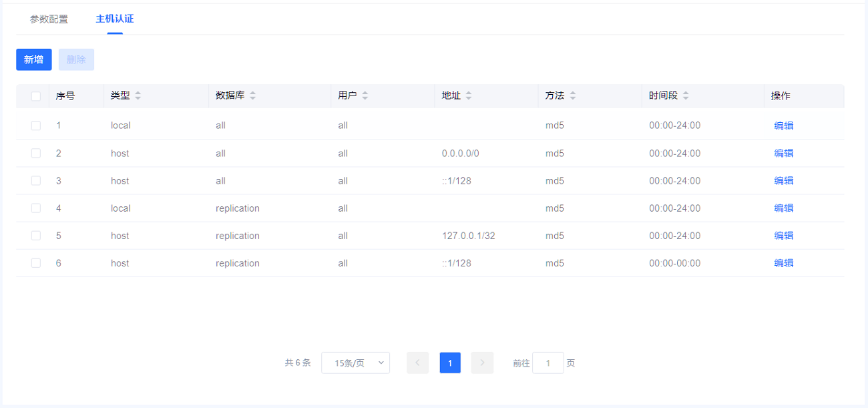Go to next page arrow
This screenshot has width=868, height=408.
(482, 363)
